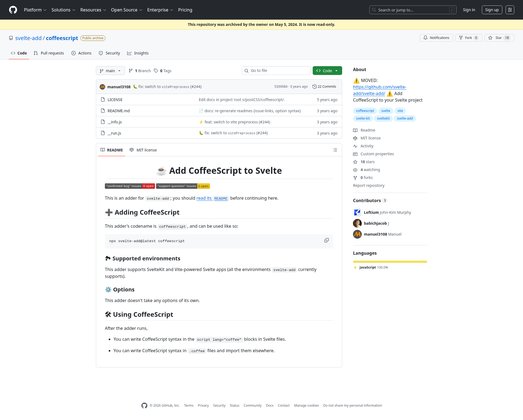Select the README tab in file viewer
523x420 pixels.
point(112,150)
